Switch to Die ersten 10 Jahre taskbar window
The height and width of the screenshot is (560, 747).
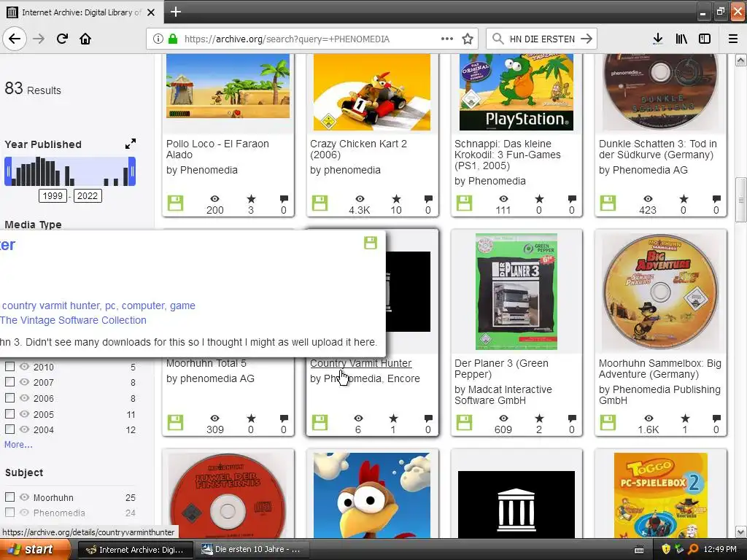pos(253,549)
